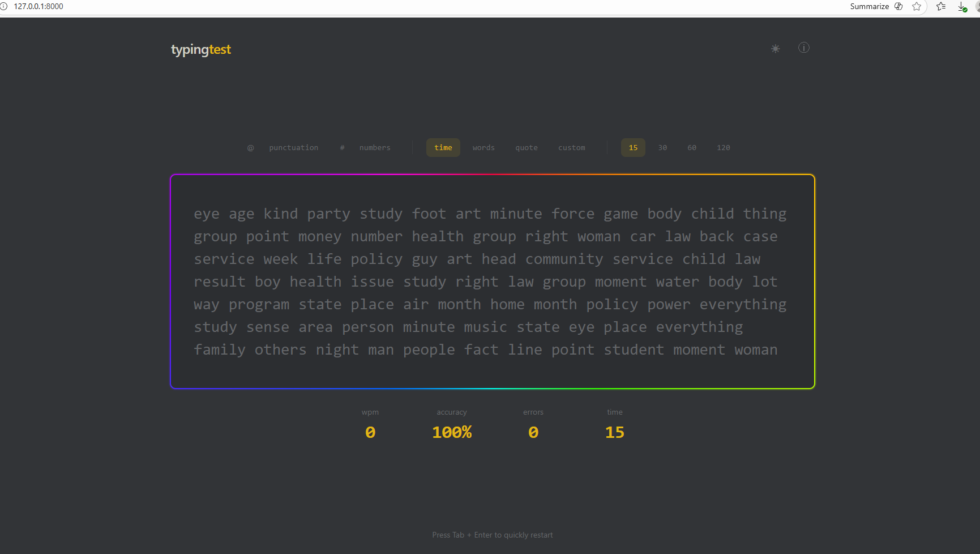Click the Summarize button in address bar
This screenshot has height=554, width=980.
869,7
